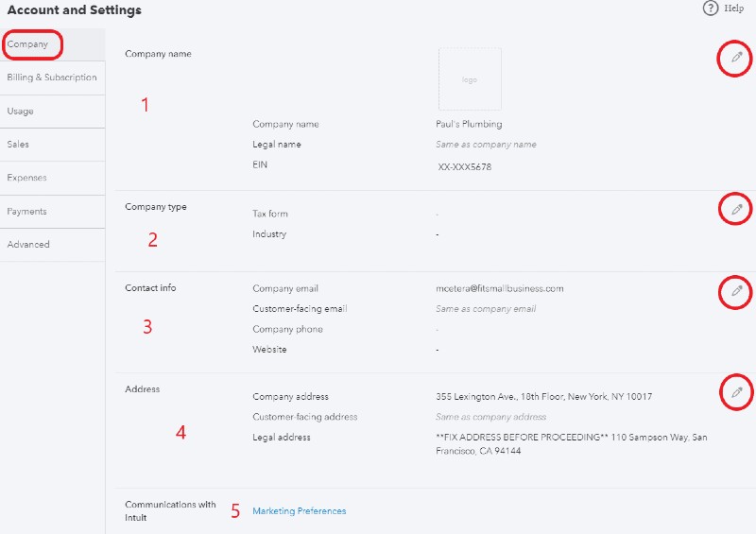Open the Sales settings tab
The height and width of the screenshot is (534, 756).
[53, 145]
